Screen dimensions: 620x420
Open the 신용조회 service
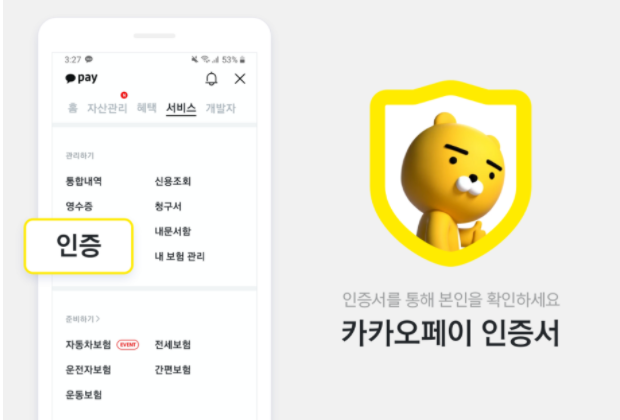pyautogui.click(x=173, y=181)
